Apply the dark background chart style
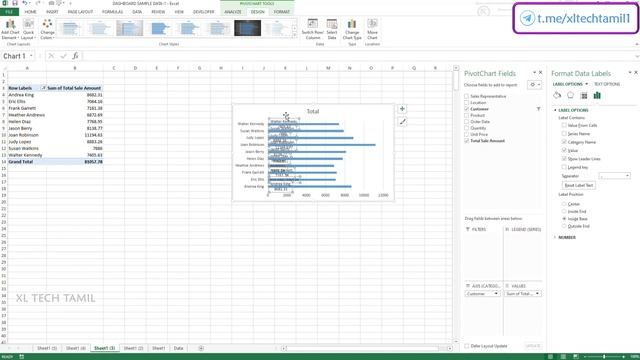The image size is (640, 360). point(247,29)
